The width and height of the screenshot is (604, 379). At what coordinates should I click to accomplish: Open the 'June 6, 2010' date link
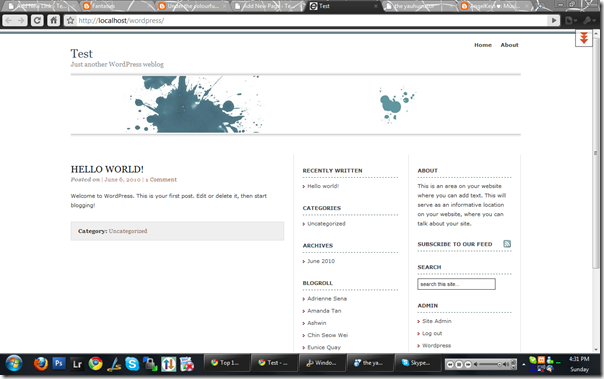pos(122,179)
